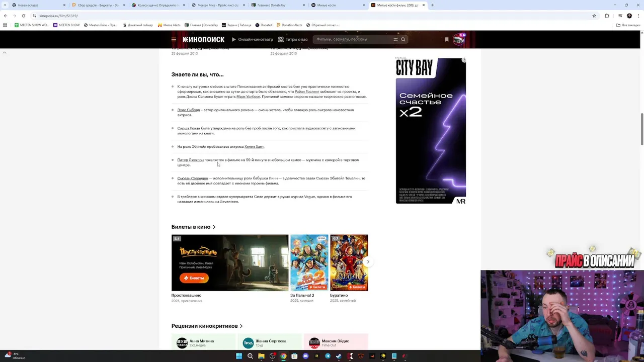
Task: Expand Рецензии кинокритиков section
Action: 207,326
